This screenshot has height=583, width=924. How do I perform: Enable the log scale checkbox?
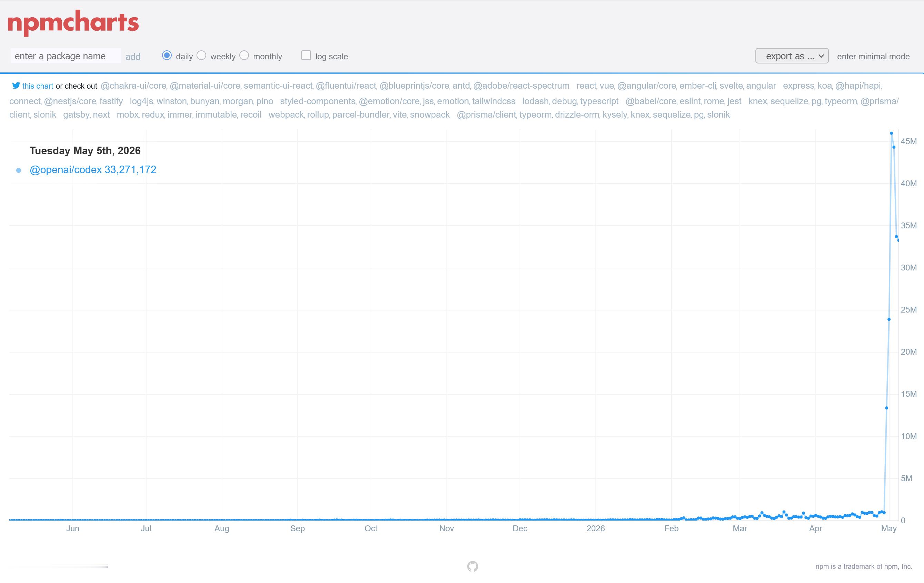306,56
